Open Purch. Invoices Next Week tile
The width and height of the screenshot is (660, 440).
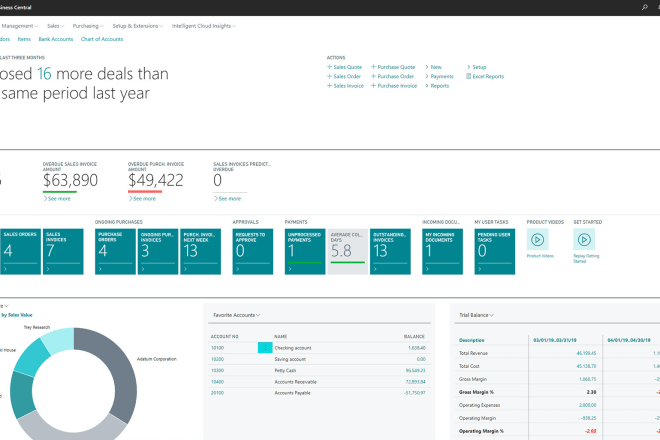(200, 252)
